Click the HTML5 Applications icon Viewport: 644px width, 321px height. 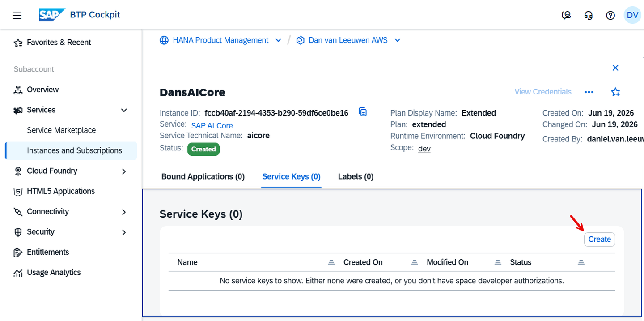(18, 191)
